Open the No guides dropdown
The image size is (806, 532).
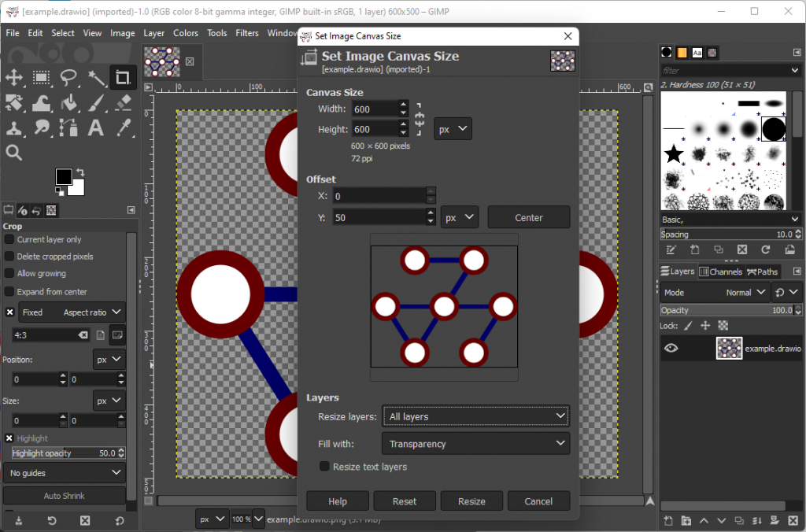point(65,473)
